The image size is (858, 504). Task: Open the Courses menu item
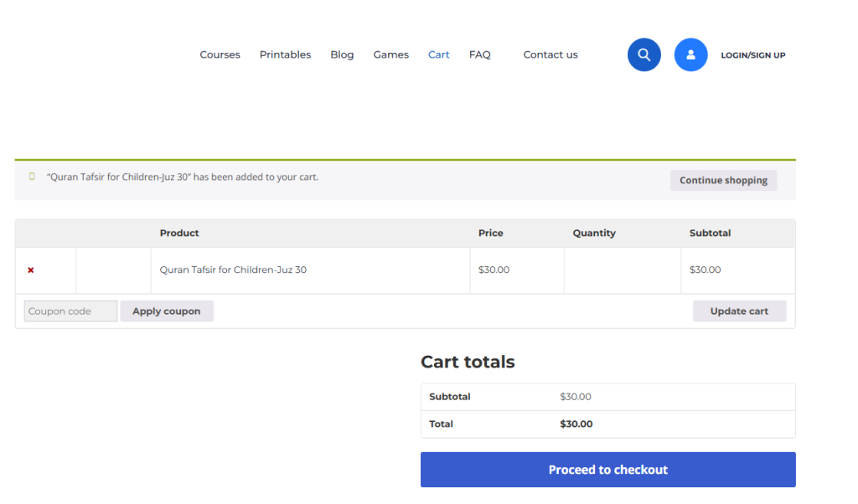(x=220, y=54)
